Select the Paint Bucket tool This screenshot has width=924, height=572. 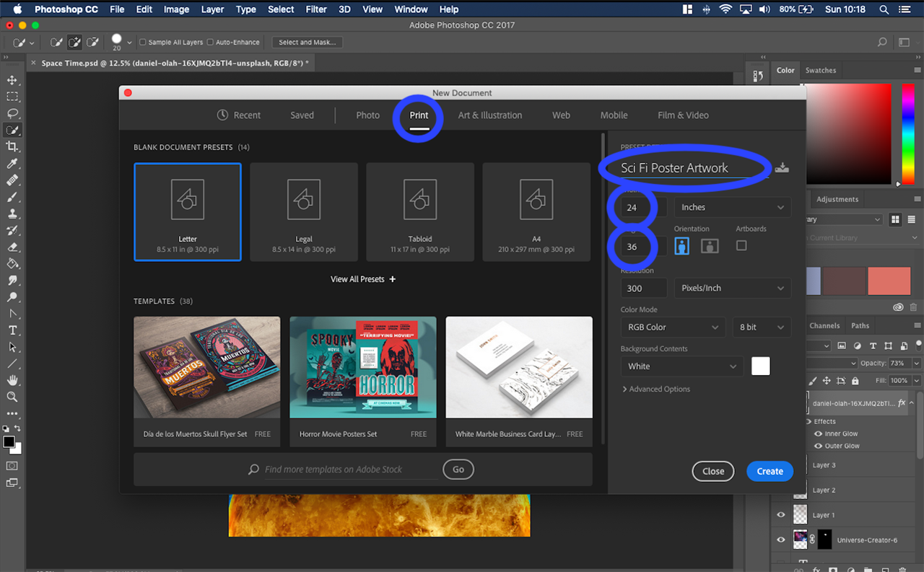tap(12, 263)
